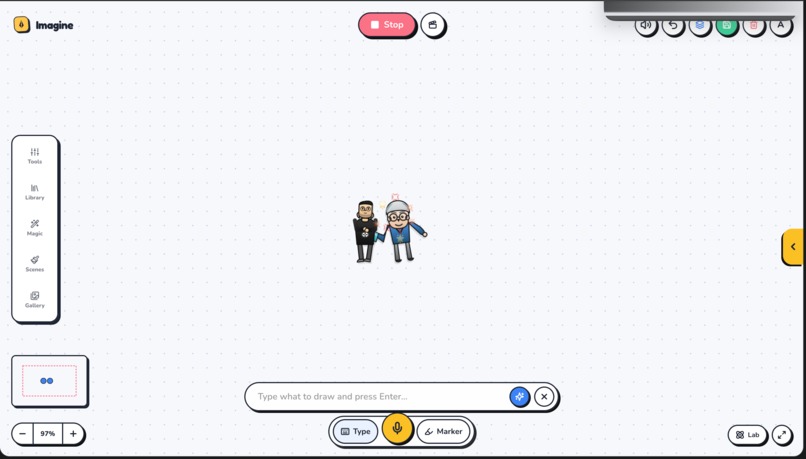The height and width of the screenshot is (459, 806).
Task: Click the Imagine logo icon
Action: [22, 25]
